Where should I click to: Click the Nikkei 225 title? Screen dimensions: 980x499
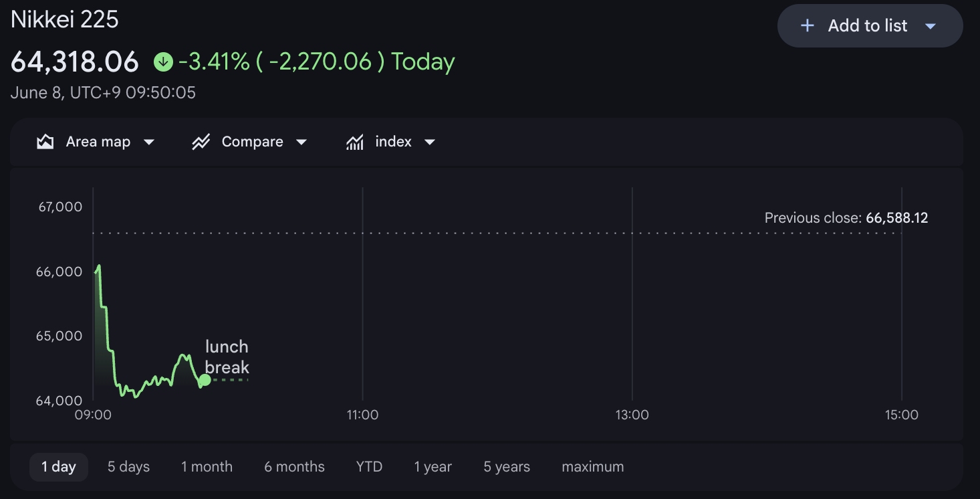pyautogui.click(x=65, y=19)
